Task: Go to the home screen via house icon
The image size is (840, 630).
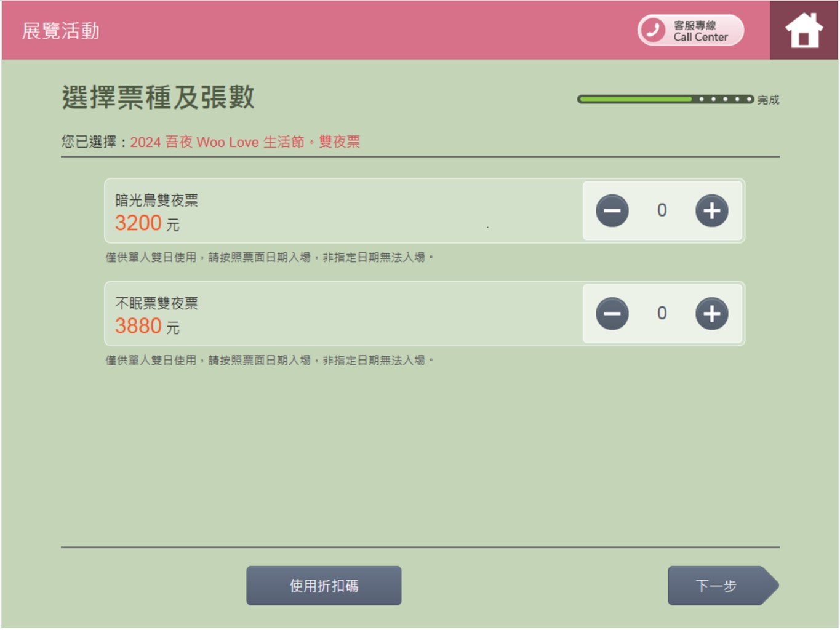Action: point(803,30)
